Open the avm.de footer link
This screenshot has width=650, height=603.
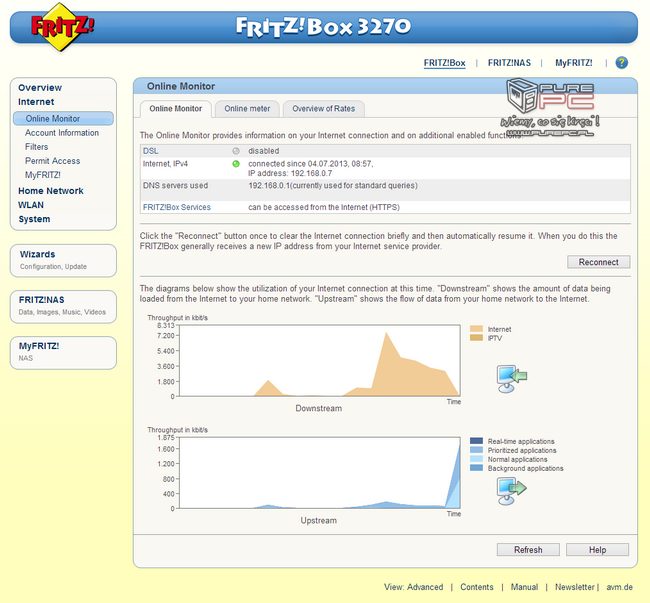click(619, 587)
